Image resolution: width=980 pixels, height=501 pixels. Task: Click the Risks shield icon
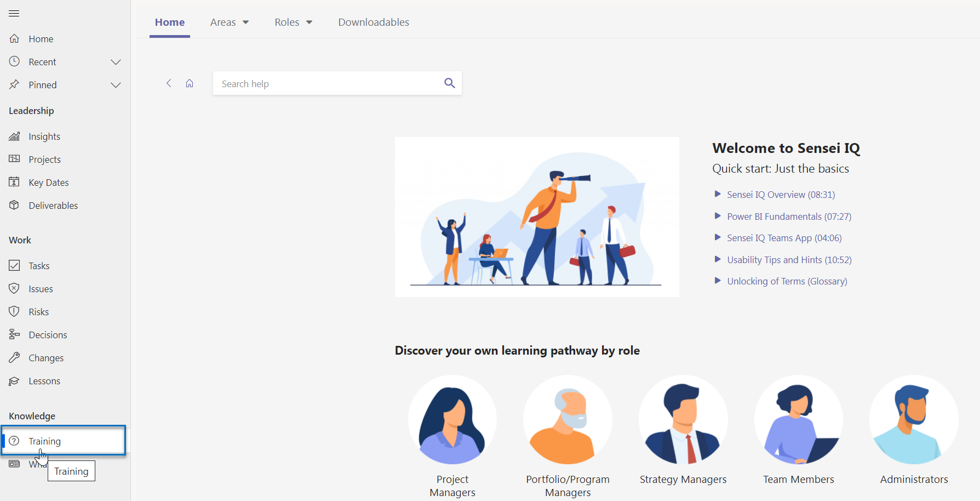tap(14, 311)
